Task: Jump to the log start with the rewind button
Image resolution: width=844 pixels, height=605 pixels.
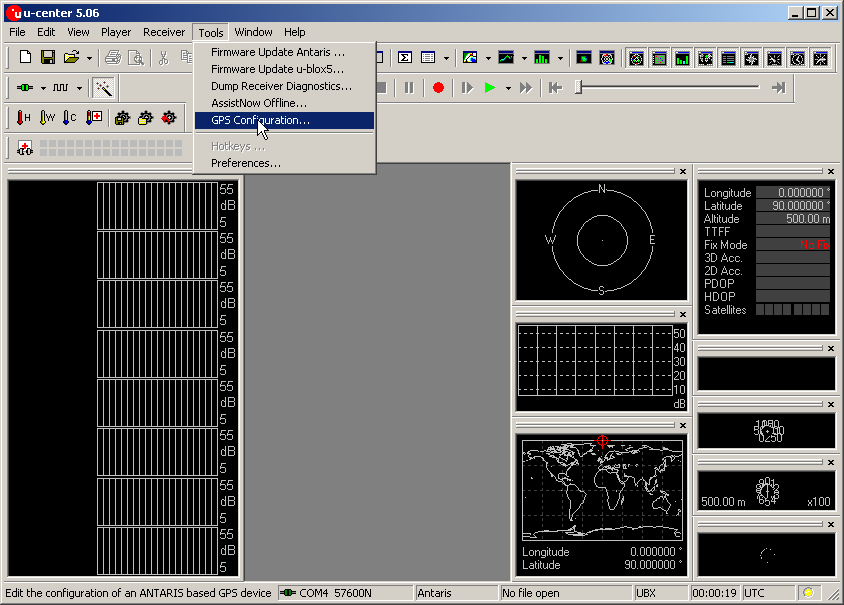Action: tap(555, 87)
